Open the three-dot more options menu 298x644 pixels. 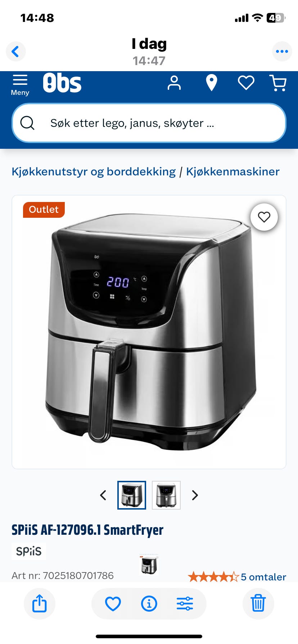click(x=282, y=51)
